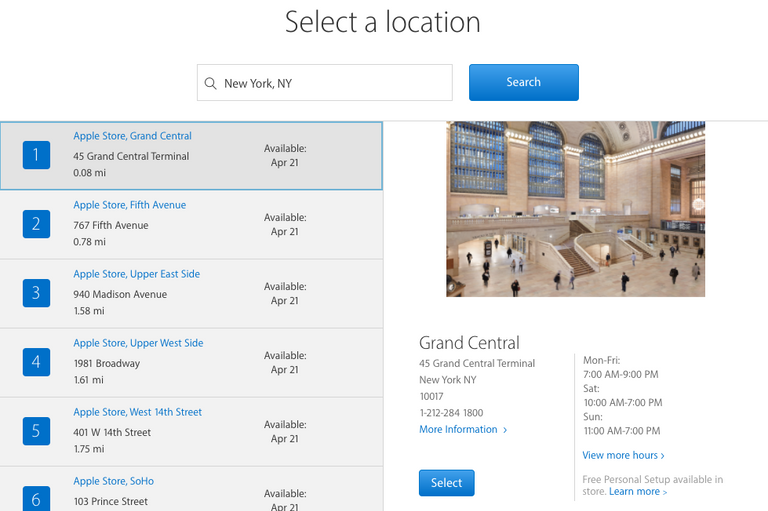Open Apple Store, Fifth Avenue link
Screen dimensions: 768x511
(x=129, y=205)
